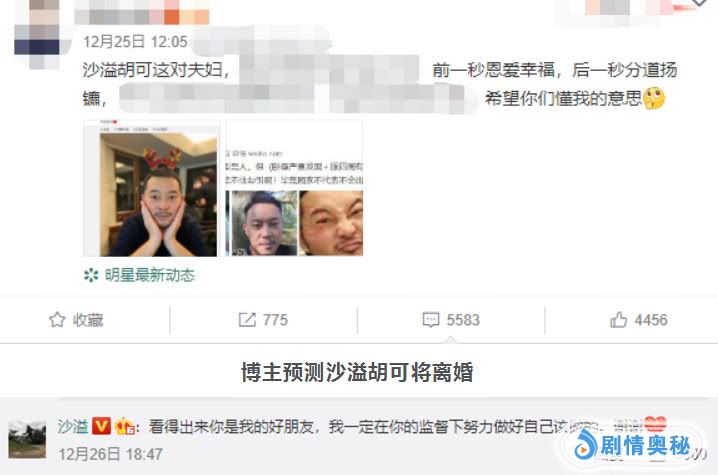Open the second post image thumbnail

tap(294, 188)
